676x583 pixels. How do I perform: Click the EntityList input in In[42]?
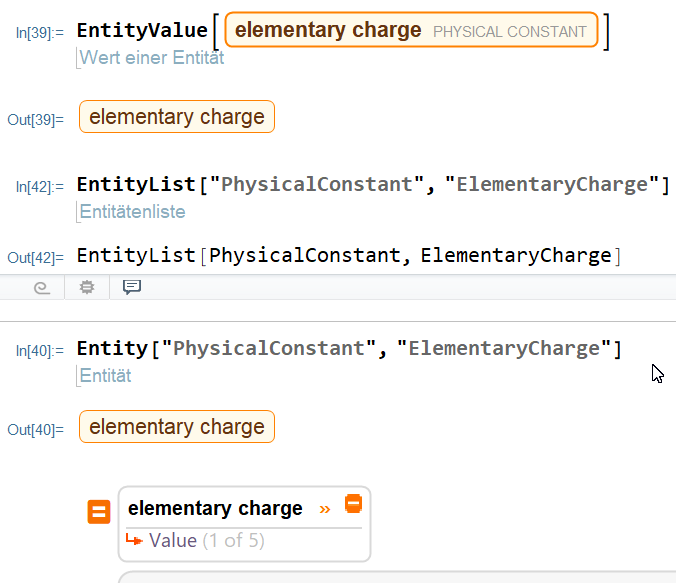[x=373, y=185]
